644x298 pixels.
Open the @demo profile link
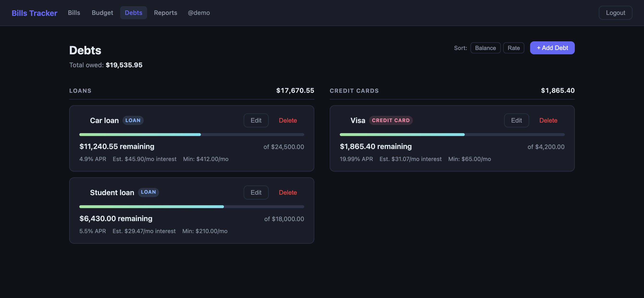click(x=199, y=13)
